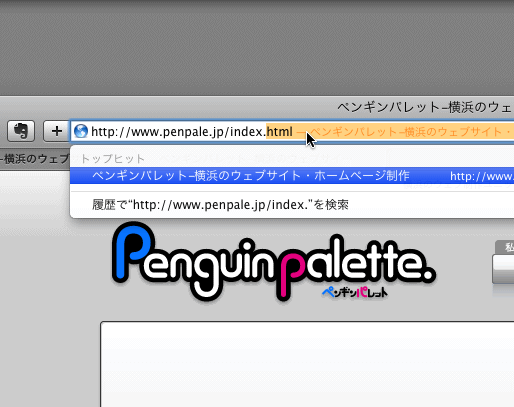Open the Penguin palette logo link
This screenshot has width=514, height=407.
pos(274,262)
